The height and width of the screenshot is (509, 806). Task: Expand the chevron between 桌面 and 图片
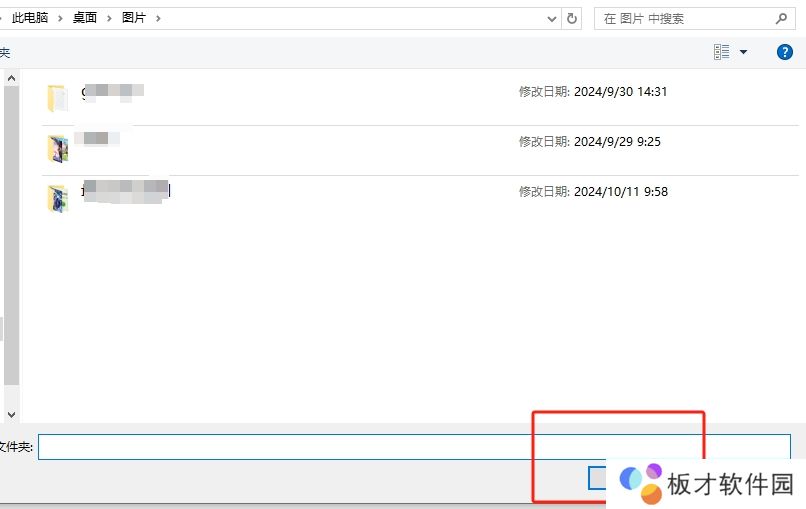click(x=110, y=18)
